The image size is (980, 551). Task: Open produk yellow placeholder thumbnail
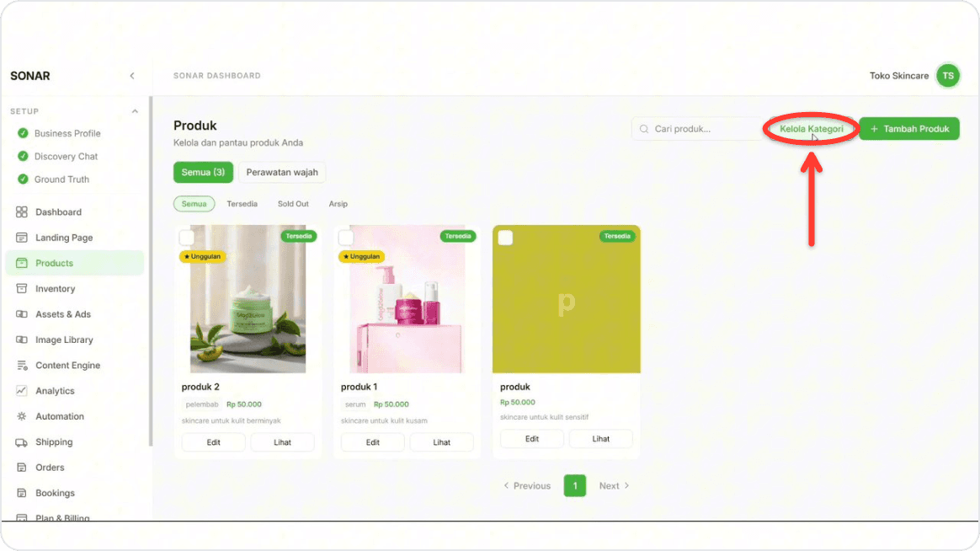coord(567,299)
